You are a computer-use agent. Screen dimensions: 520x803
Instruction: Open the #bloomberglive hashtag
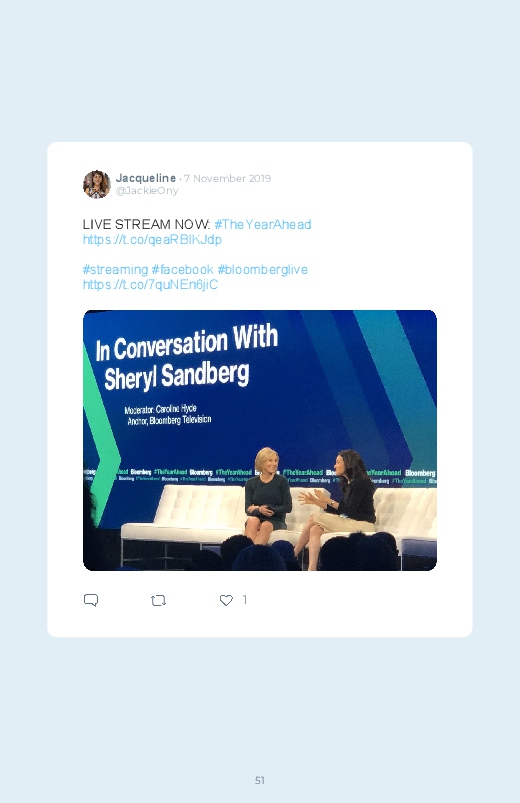point(262,269)
